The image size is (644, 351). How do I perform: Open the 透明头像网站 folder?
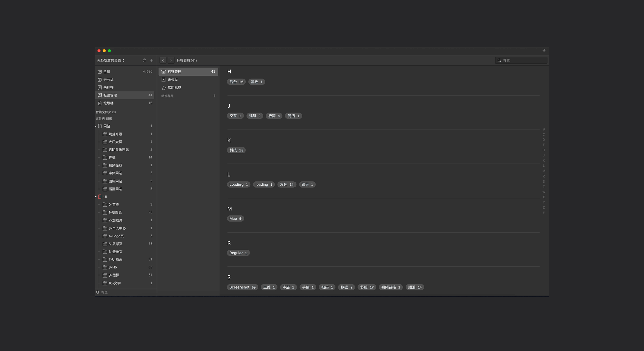[x=124, y=150]
